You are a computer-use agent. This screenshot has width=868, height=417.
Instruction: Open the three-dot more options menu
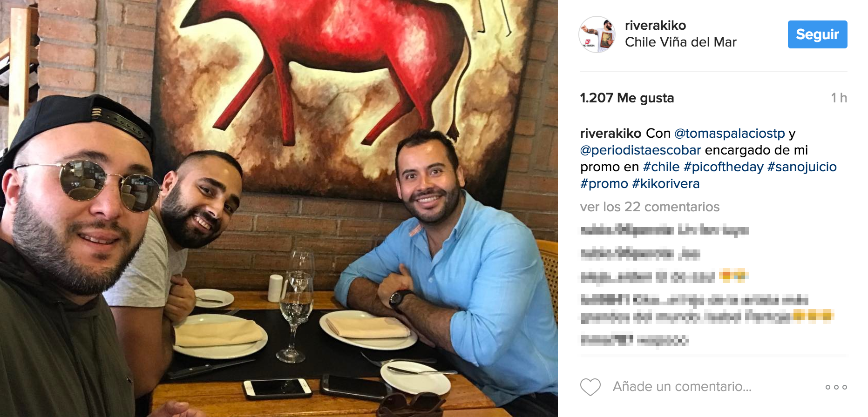(836, 387)
